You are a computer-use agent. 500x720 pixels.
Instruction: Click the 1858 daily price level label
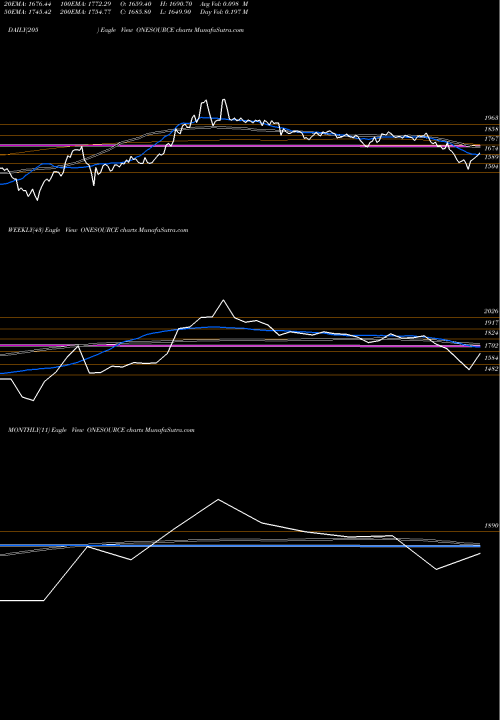pyautogui.click(x=491, y=130)
